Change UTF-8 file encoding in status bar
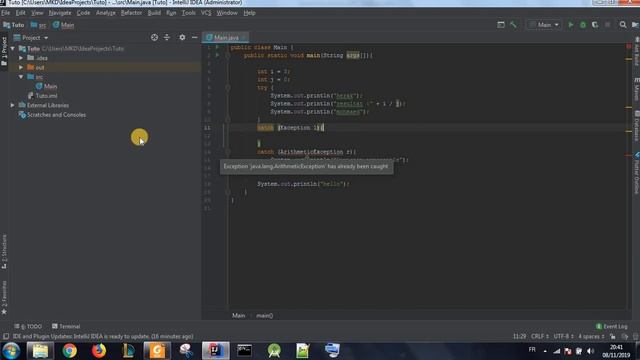The width and height of the screenshot is (640, 360). click(x=564, y=336)
